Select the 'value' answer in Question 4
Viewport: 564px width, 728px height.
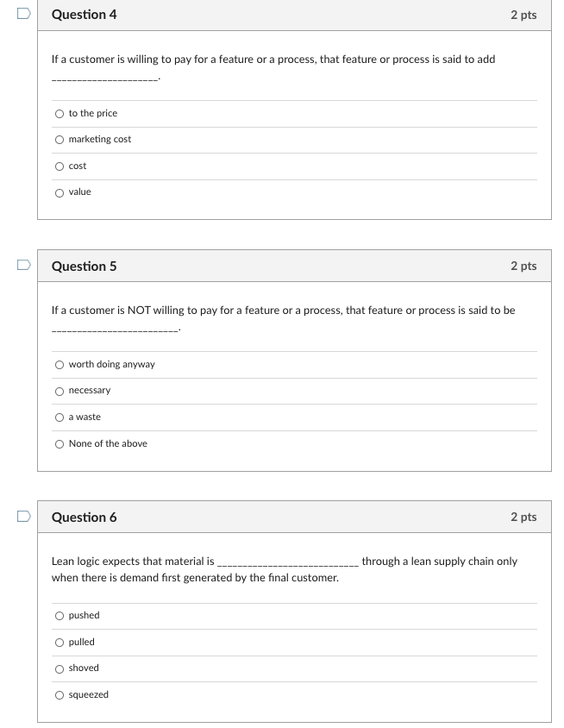click(60, 191)
